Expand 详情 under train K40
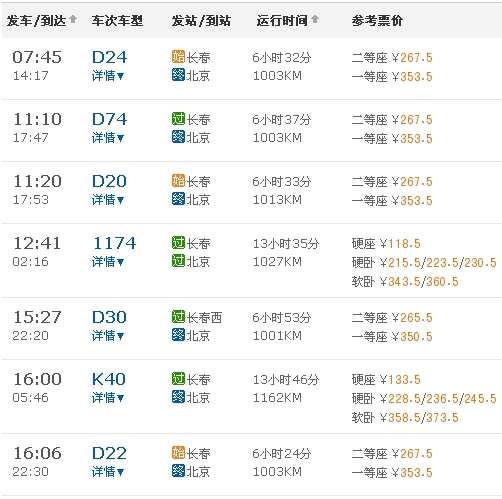Viewport: 502px width, 499px height. coord(108,398)
